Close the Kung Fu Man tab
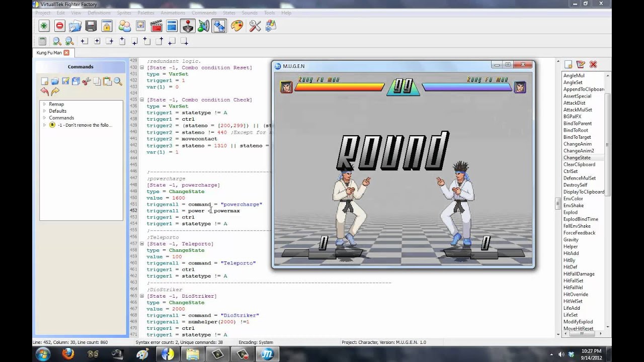Viewport: 644px width, 362px height. 66,52
